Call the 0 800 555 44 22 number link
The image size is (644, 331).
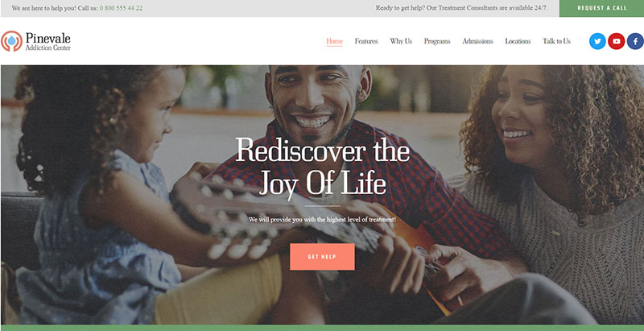(122, 8)
